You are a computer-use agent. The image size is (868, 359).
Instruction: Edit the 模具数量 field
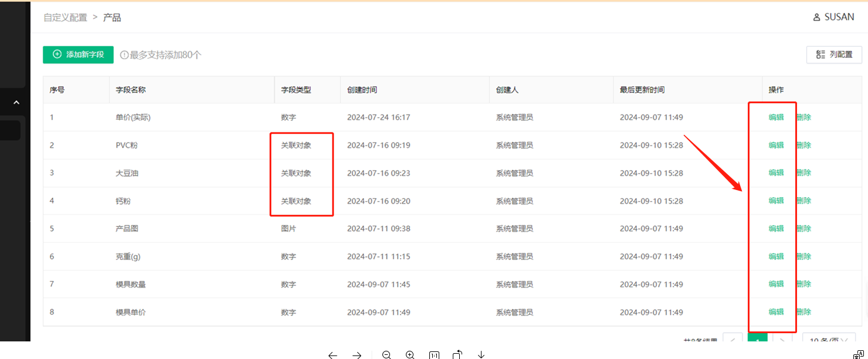(776, 284)
